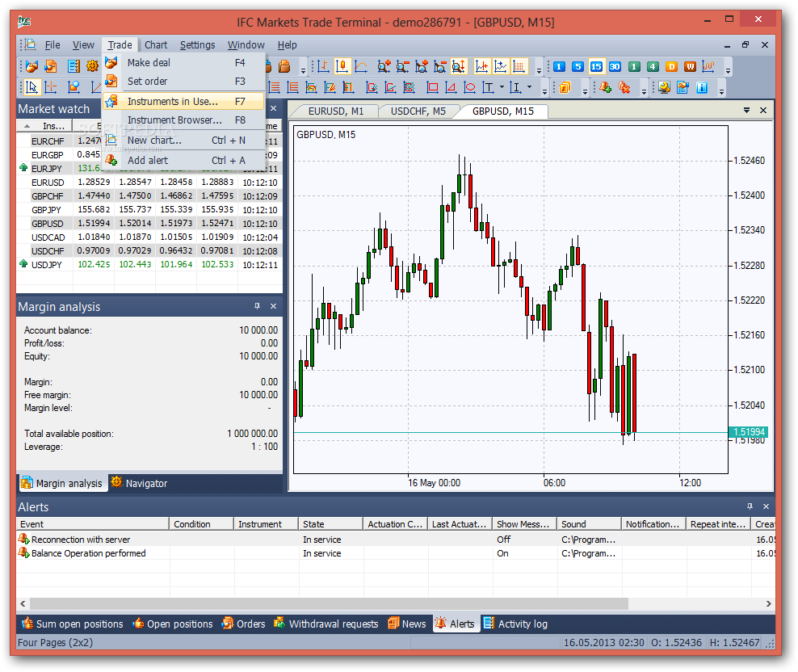Choose Instruments in Use from Trade menu
Image resolution: width=798 pixels, height=672 pixels.
pos(183,101)
